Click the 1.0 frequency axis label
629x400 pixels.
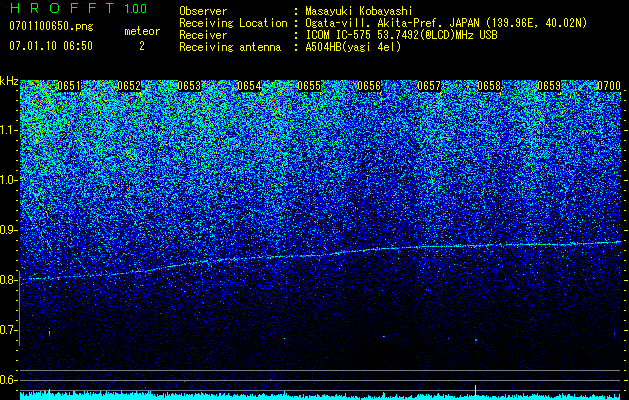(x=9, y=180)
